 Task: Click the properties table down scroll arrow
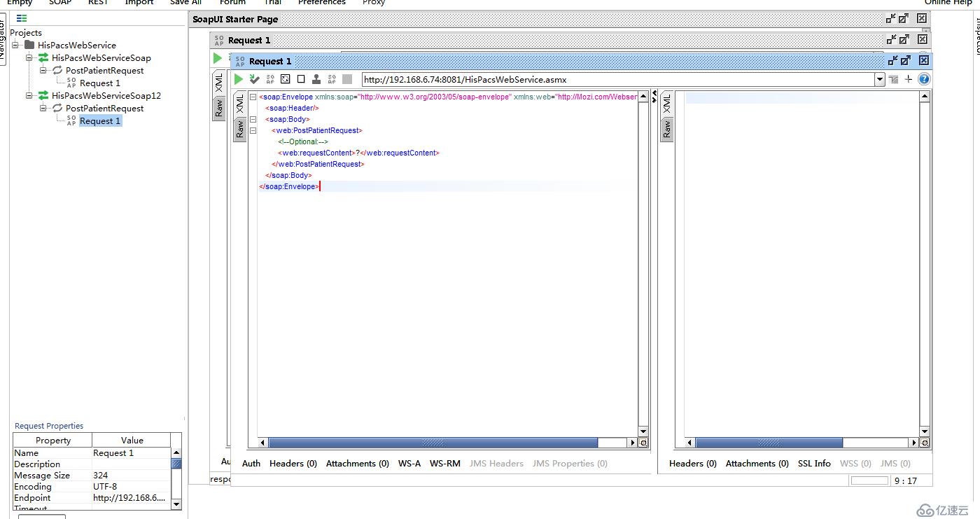[176, 504]
